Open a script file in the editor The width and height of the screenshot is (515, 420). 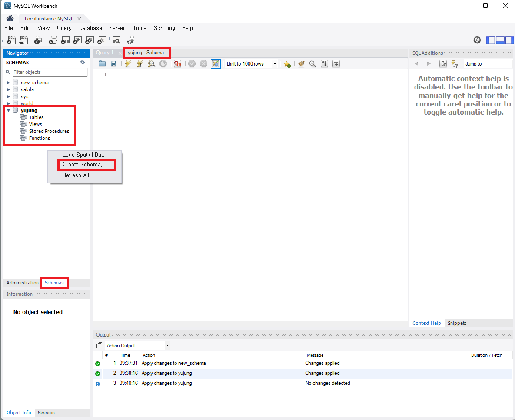(x=102, y=64)
